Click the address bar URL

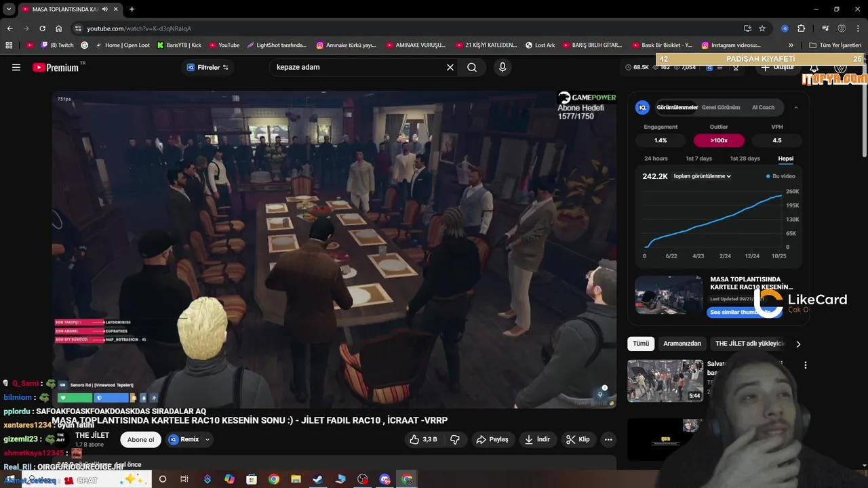click(x=139, y=28)
